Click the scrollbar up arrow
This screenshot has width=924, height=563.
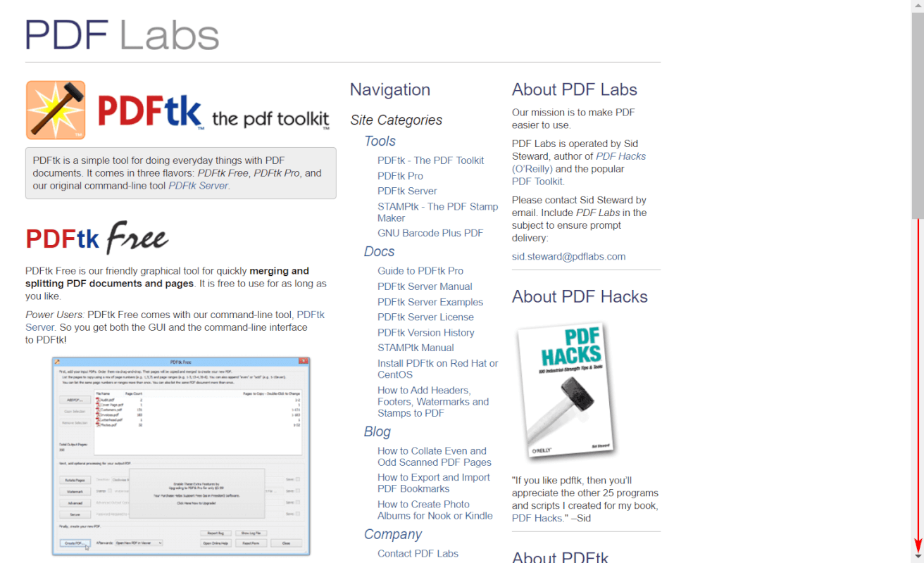917,6
